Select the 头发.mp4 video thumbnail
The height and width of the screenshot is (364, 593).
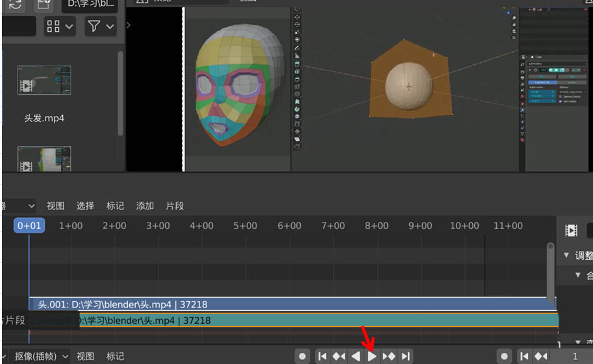[x=44, y=81]
